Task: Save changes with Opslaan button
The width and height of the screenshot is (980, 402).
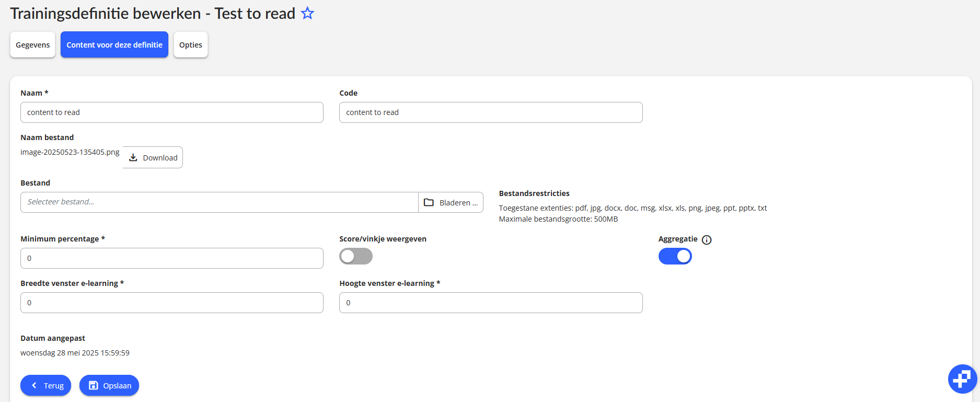Action: [x=109, y=385]
